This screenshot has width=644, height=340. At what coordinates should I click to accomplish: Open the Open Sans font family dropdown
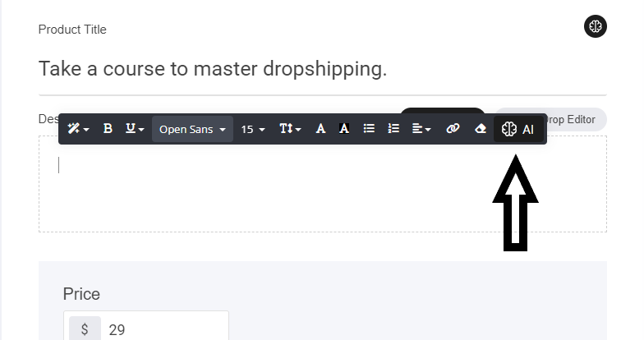pos(192,129)
